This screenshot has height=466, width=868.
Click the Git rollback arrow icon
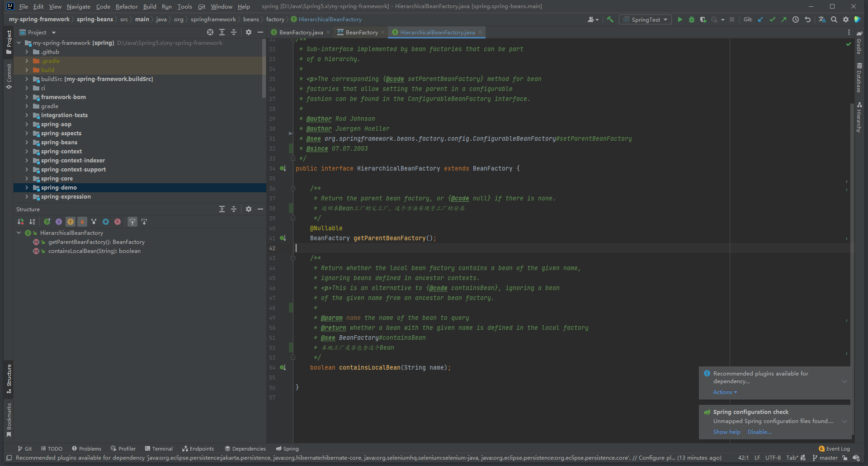[808, 19]
